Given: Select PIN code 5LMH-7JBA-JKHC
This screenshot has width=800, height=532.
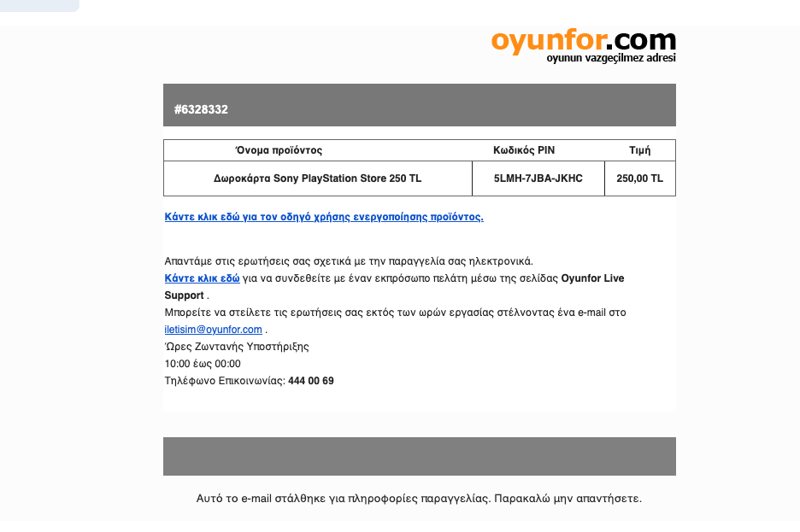Looking at the screenshot, I should coord(538,178).
